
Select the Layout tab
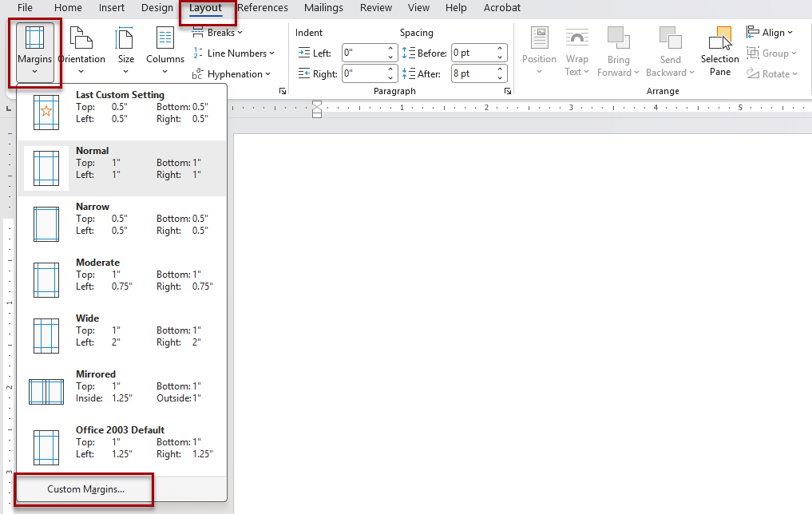point(205,8)
